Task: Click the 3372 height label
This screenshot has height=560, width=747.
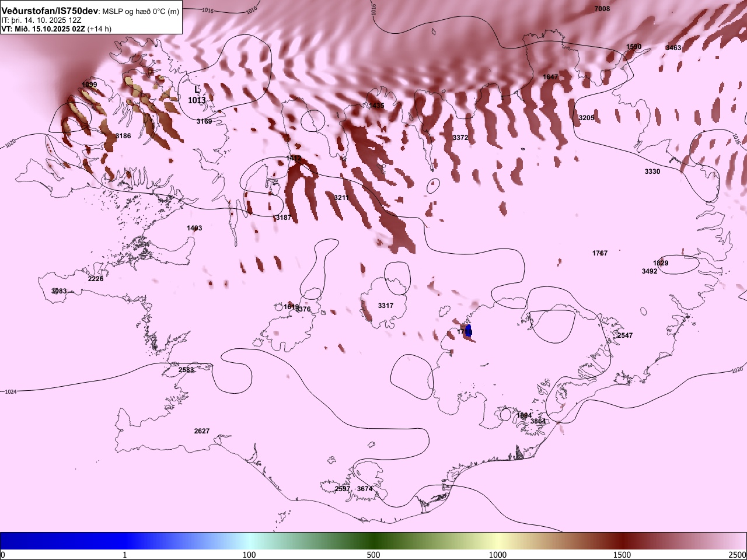Action: (x=460, y=138)
